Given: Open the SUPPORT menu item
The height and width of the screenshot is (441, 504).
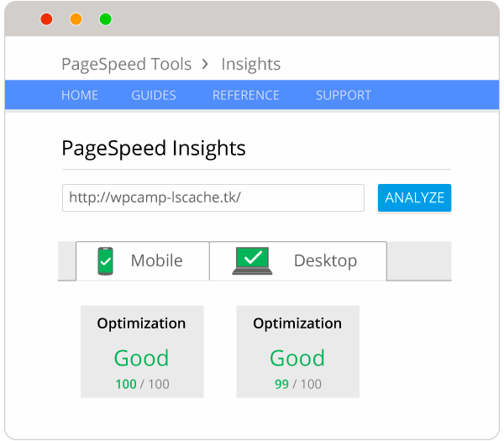Looking at the screenshot, I should 344,95.
